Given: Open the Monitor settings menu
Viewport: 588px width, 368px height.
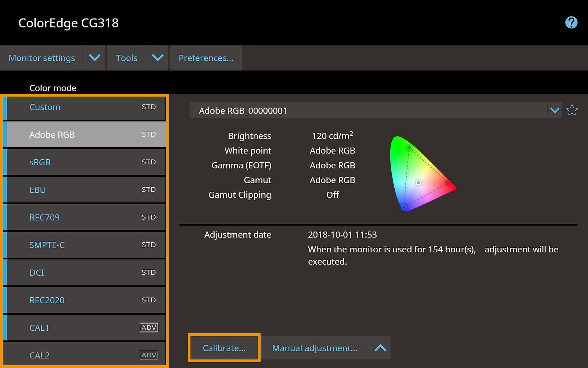Looking at the screenshot, I should (42, 58).
